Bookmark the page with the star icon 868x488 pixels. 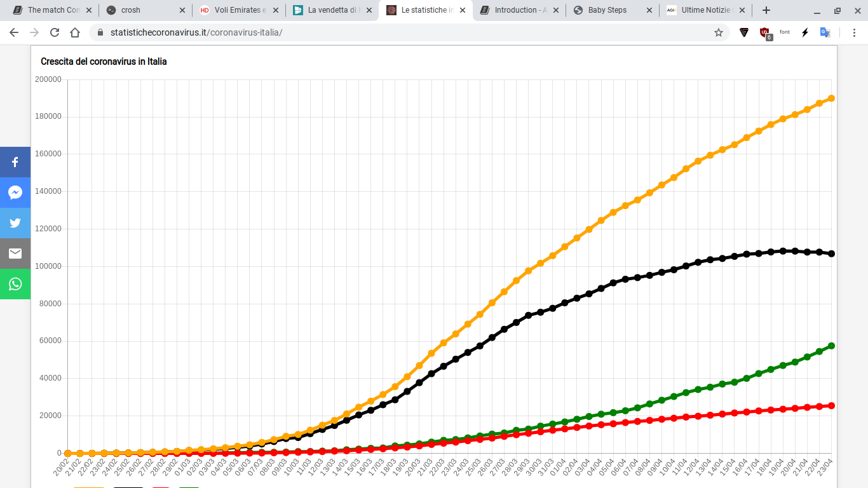(x=719, y=32)
